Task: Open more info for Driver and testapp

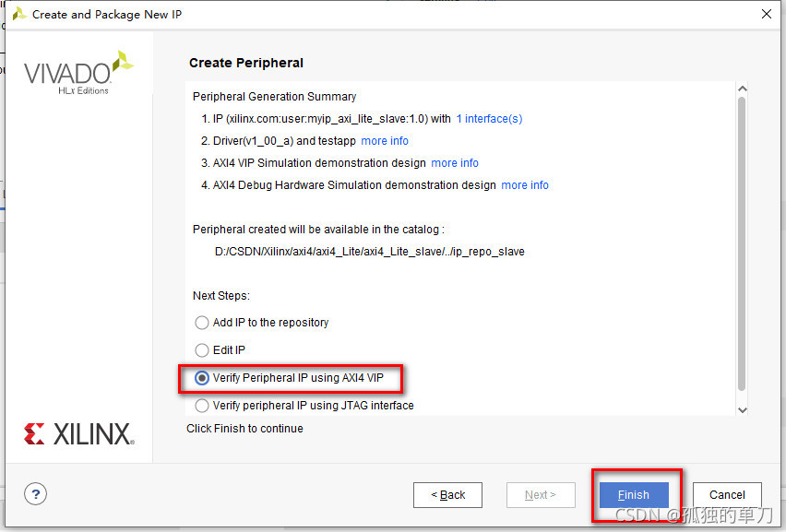Action: coord(385,141)
